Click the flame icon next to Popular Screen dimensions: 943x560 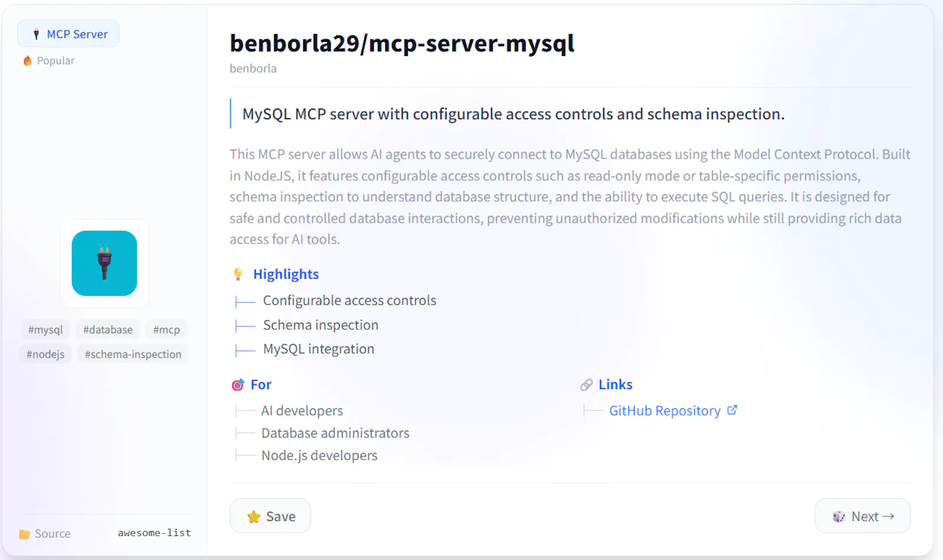[27, 61]
